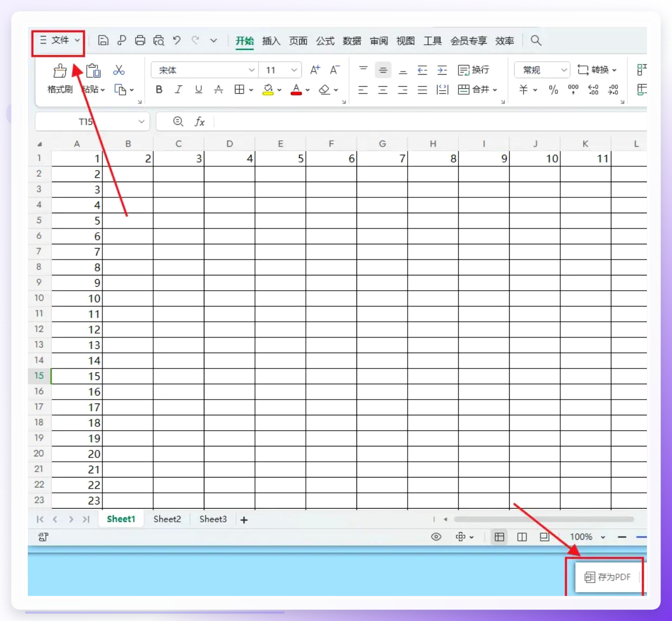Click the 转换 button
The height and width of the screenshot is (621, 672).
pos(597,70)
